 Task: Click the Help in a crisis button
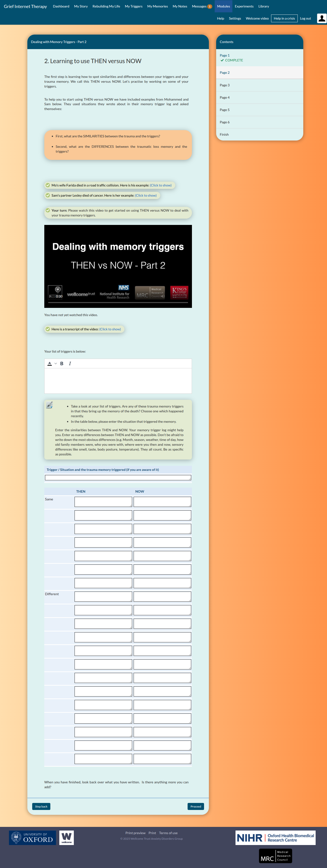pos(284,19)
